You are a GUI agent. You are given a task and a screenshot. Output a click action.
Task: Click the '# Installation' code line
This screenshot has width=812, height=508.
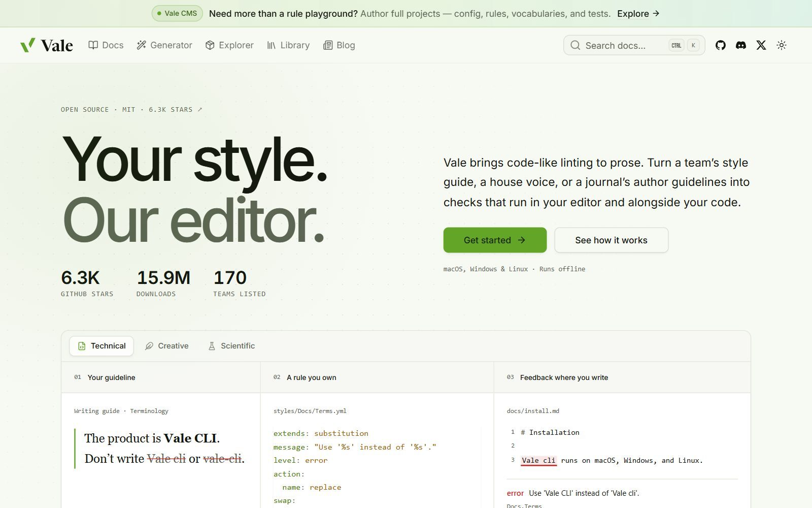click(x=550, y=432)
